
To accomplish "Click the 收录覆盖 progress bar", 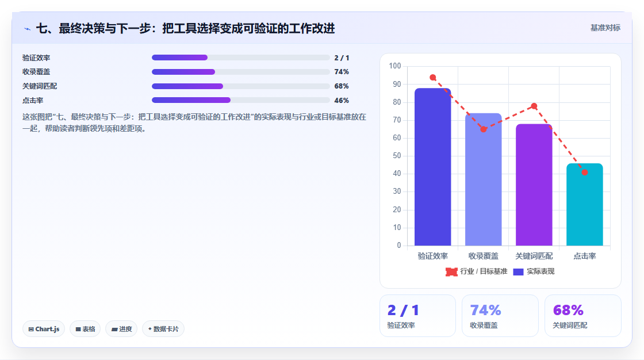I will (241, 72).
